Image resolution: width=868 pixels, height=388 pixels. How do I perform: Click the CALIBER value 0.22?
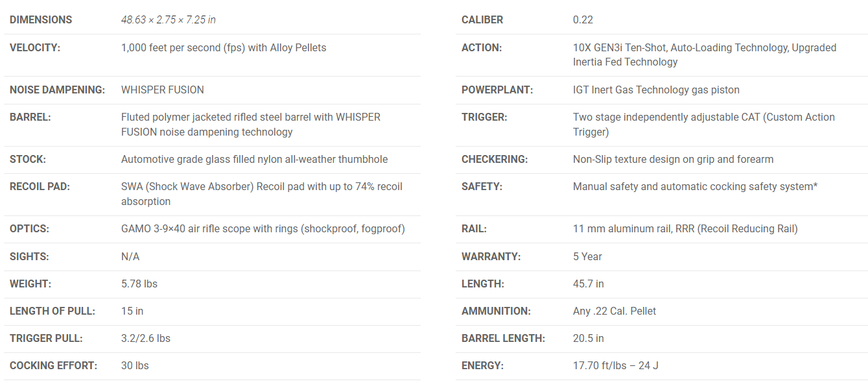583,20
